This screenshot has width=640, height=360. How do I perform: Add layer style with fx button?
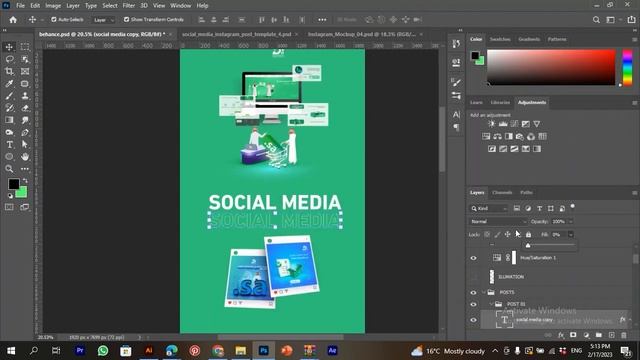(x=561, y=335)
